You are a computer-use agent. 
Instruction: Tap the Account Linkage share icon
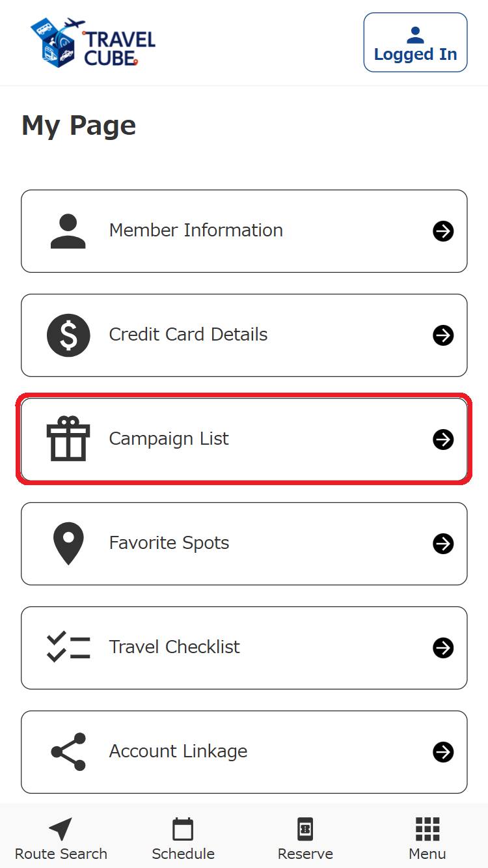coord(68,752)
